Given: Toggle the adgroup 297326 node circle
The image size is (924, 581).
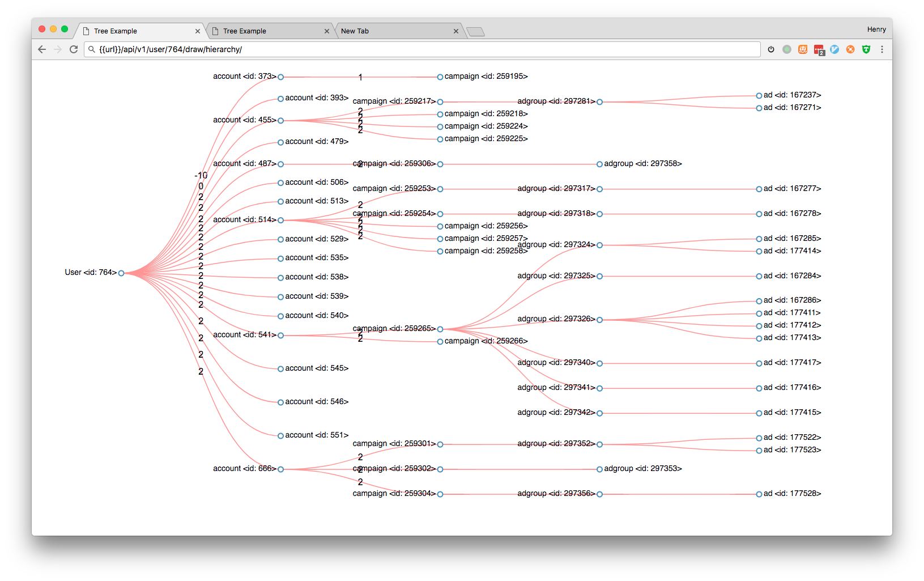Looking at the screenshot, I should pyautogui.click(x=599, y=320).
